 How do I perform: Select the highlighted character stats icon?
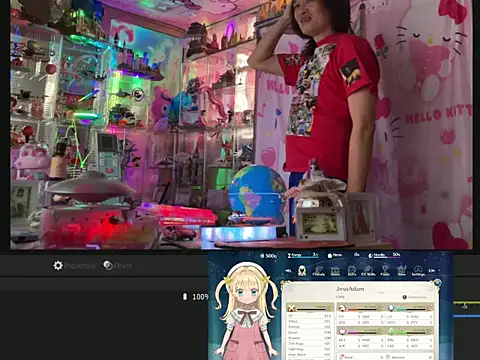point(302,270)
